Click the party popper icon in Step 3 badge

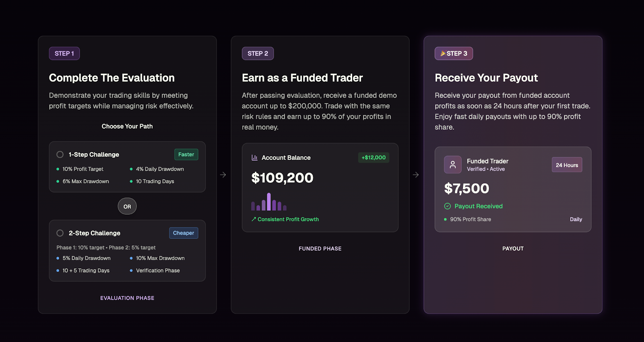tap(443, 53)
